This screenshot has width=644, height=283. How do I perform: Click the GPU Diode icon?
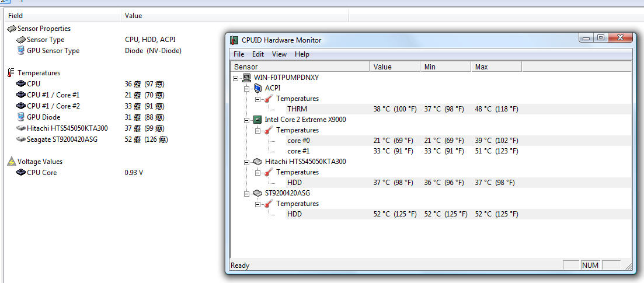tap(21, 117)
